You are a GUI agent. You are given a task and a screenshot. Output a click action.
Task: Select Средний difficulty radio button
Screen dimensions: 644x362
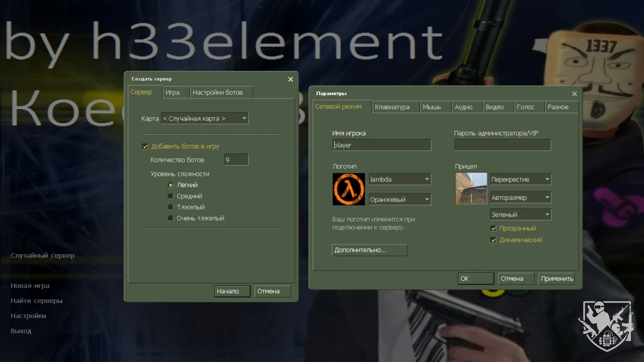170,196
